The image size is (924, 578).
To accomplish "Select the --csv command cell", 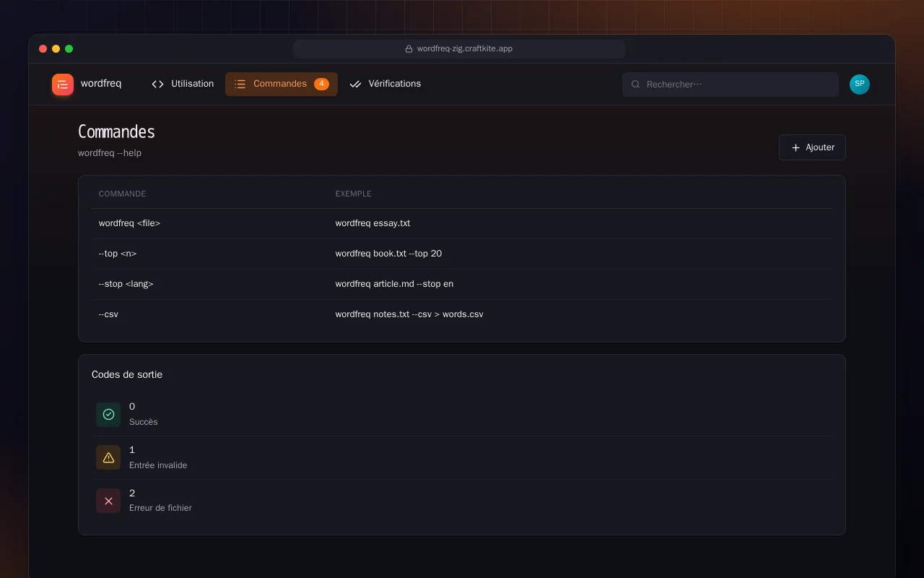I will [108, 314].
